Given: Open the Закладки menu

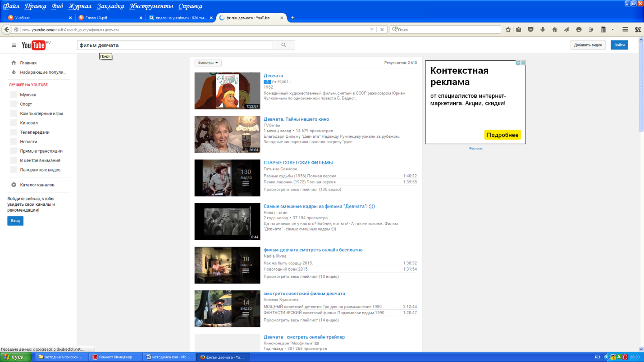Looking at the screenshot, I should [x=110, y=6].
